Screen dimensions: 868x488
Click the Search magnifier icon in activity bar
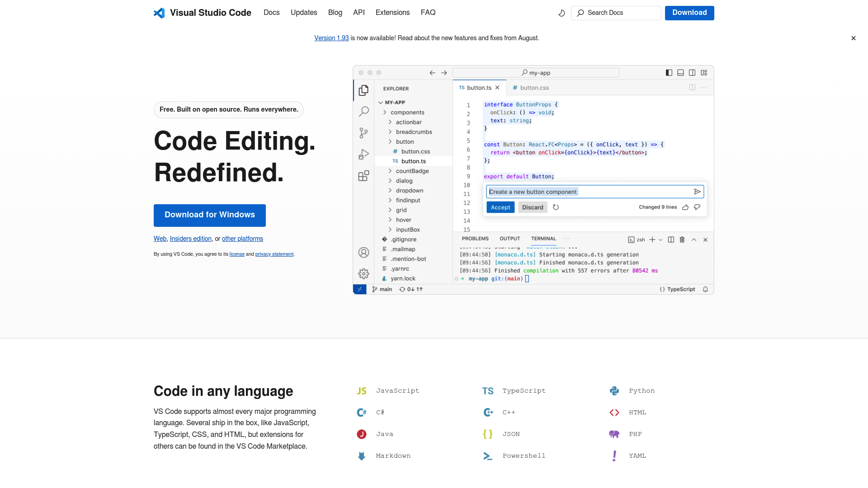(x=363, y=112)
